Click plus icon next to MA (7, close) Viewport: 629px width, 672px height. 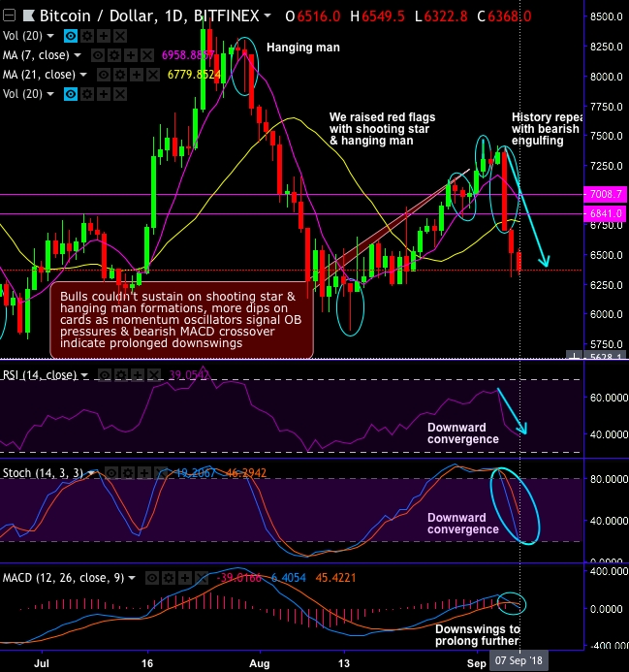click(129, 54)
